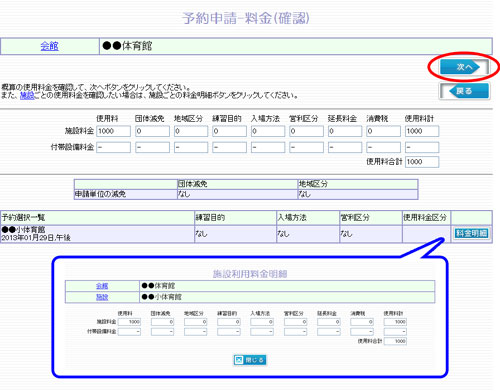The image size is (500, 391).
Task: Click the 付帯設備料金 練習目的 field
Action: 229,147
